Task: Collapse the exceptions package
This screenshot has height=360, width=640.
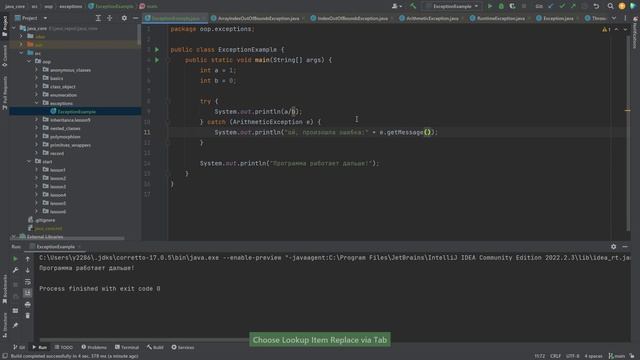Action: point(37,103)
